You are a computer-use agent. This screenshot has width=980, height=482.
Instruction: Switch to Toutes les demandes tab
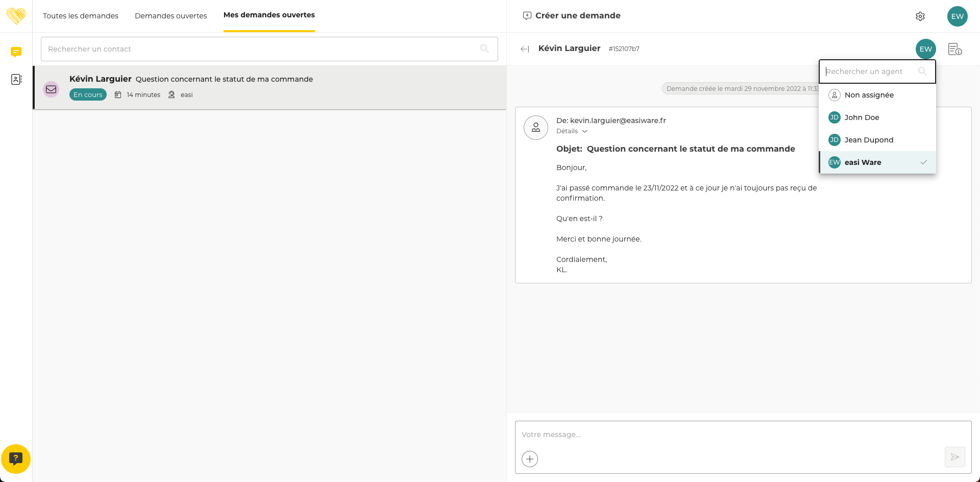(81, 16)
